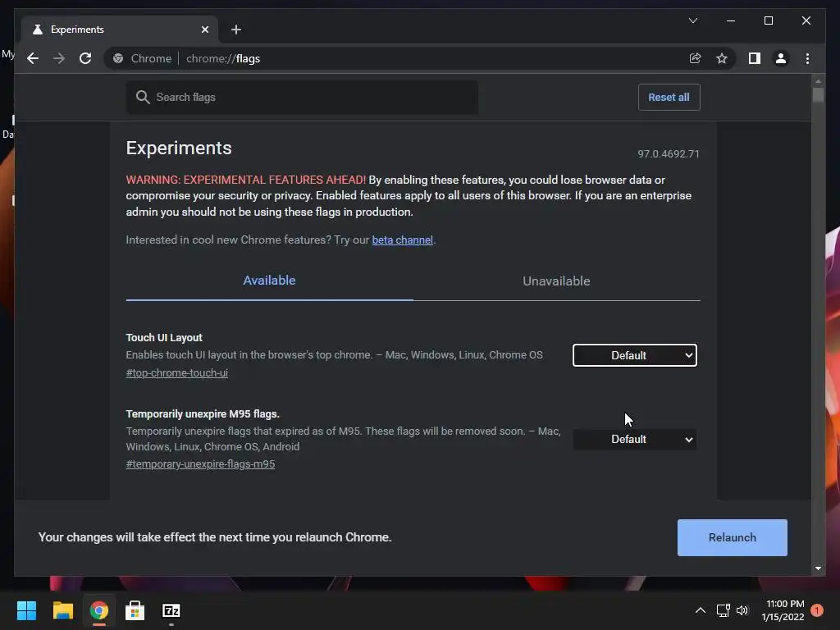Click the #top-chrome-touch-ui anchor link
840x630 pixels.
177,373
